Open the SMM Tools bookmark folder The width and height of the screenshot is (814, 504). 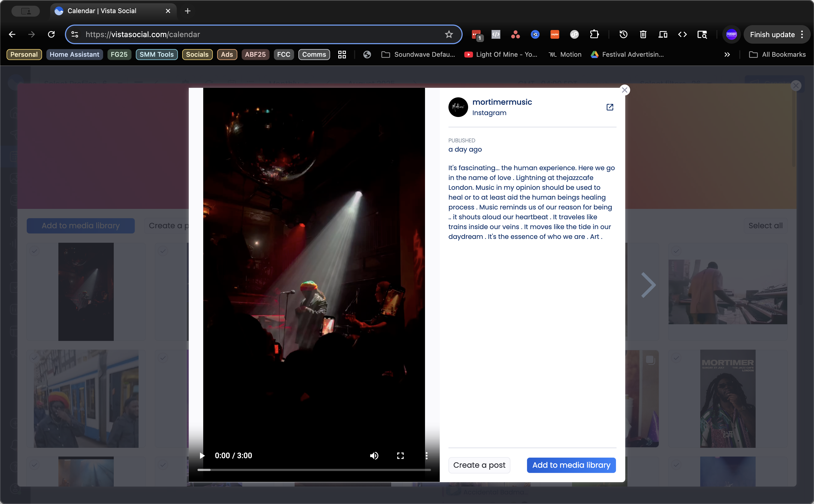point(156,54)
